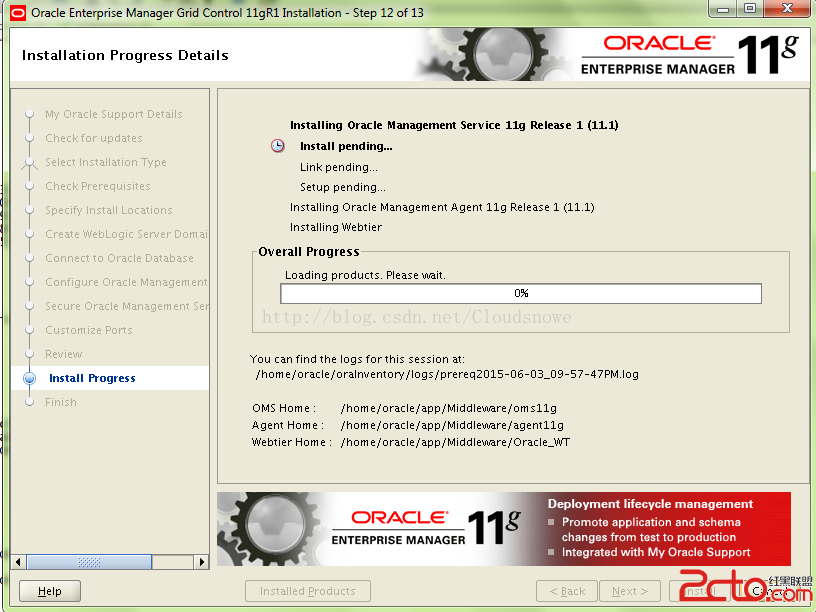Go back with the Back button
The image size is (816, 612).
[567, 591]
